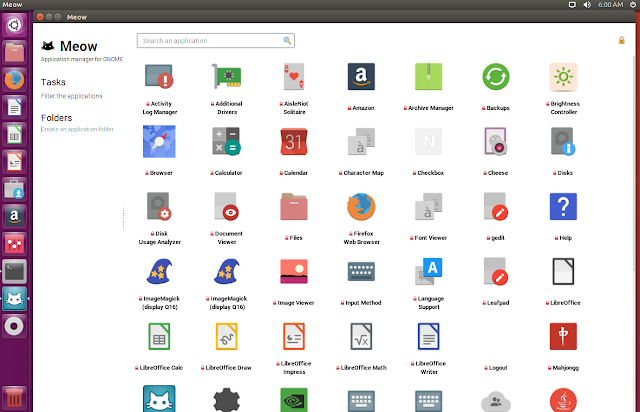
Task: Click the volume indicator in top panel
Action: coord(587,5)
